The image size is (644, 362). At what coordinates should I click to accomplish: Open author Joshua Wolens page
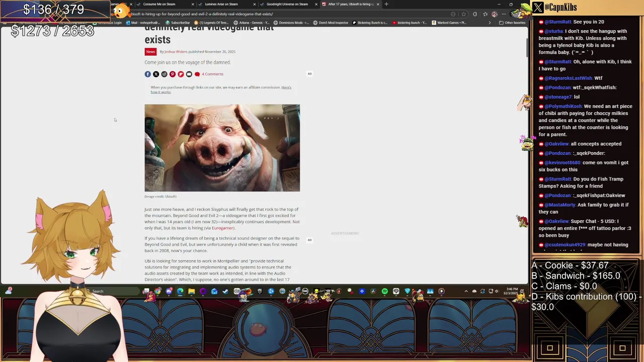click(176, 52)
